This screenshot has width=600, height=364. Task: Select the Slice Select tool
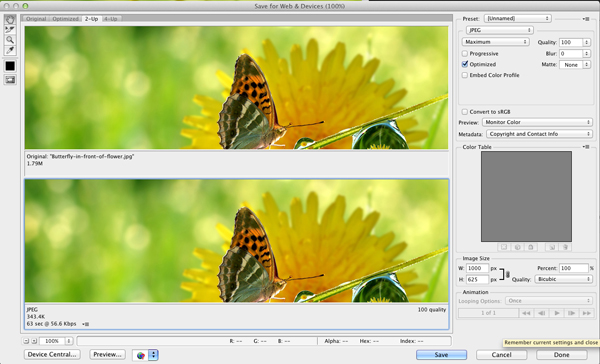10,29
